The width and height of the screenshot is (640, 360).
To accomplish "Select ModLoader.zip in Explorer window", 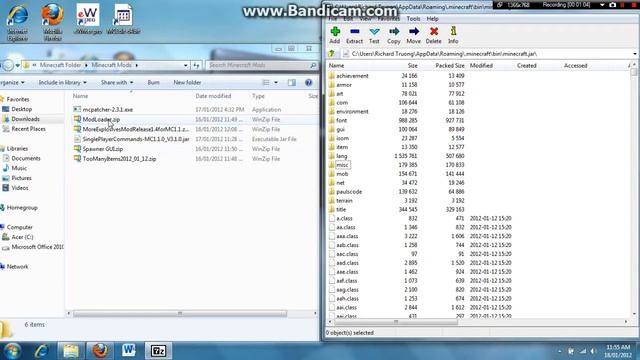I will pyautogui.click(x=101, y=120).
